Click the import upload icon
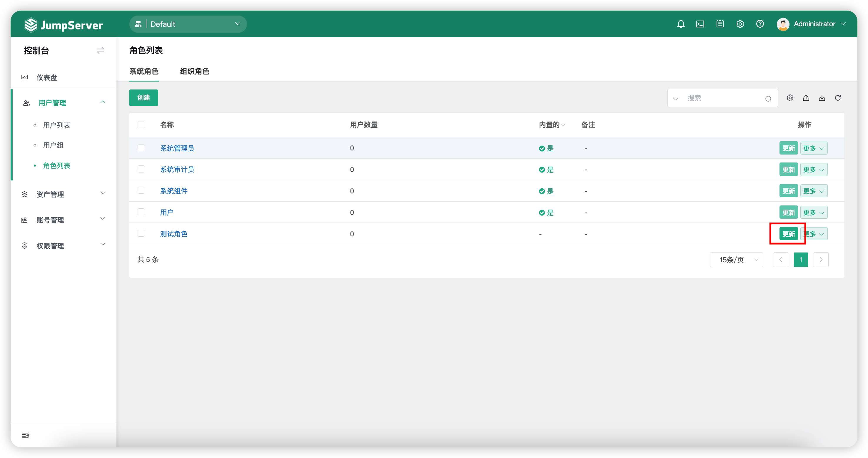This screenshot has height=458, width=868. coord(806,98)
